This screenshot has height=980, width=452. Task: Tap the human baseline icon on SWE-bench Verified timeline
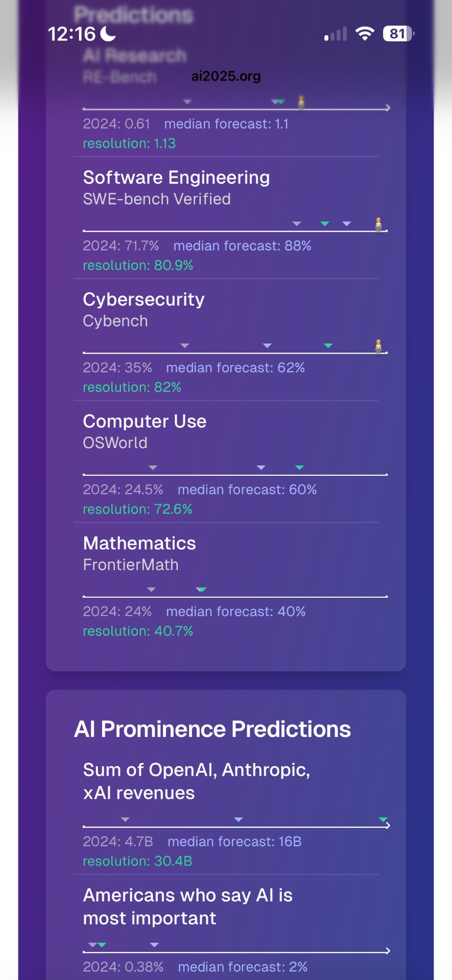(378, 225)
